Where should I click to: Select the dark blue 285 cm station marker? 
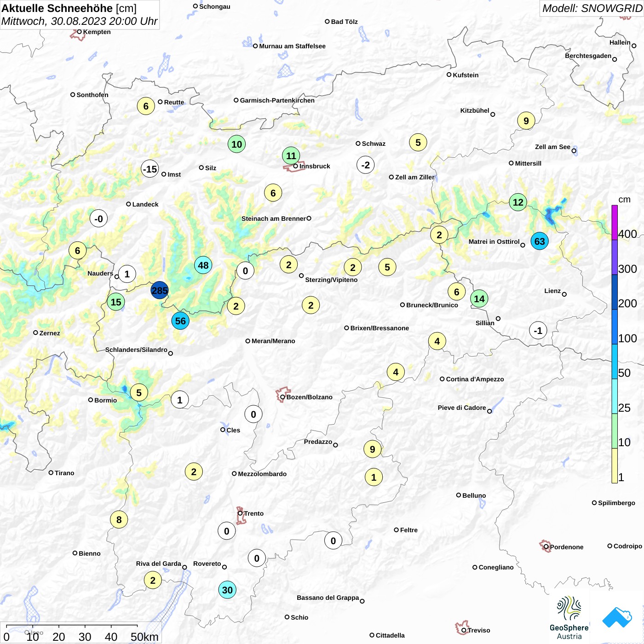(160, 290)
